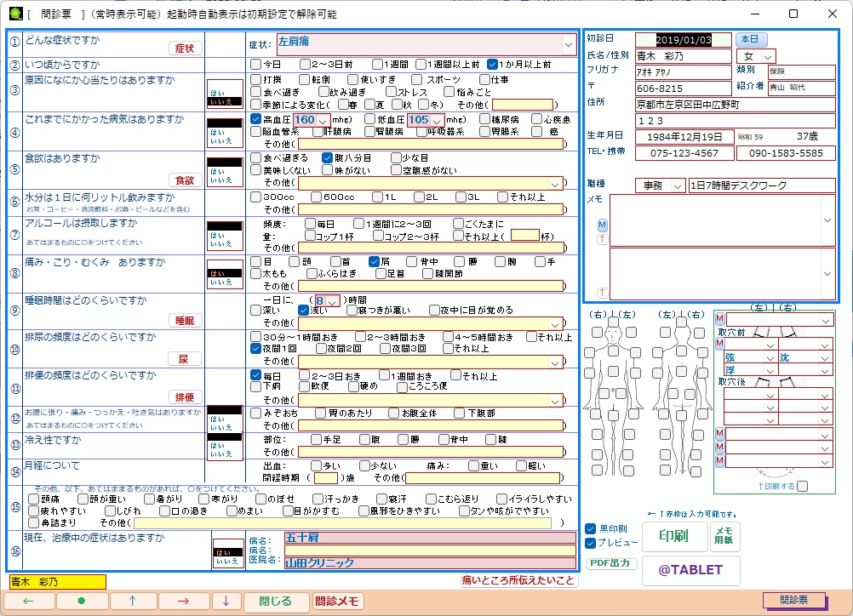Check 1か月以上前 onset option
The width and height of the screenshot is (853, 616).
tap(492, 64)
